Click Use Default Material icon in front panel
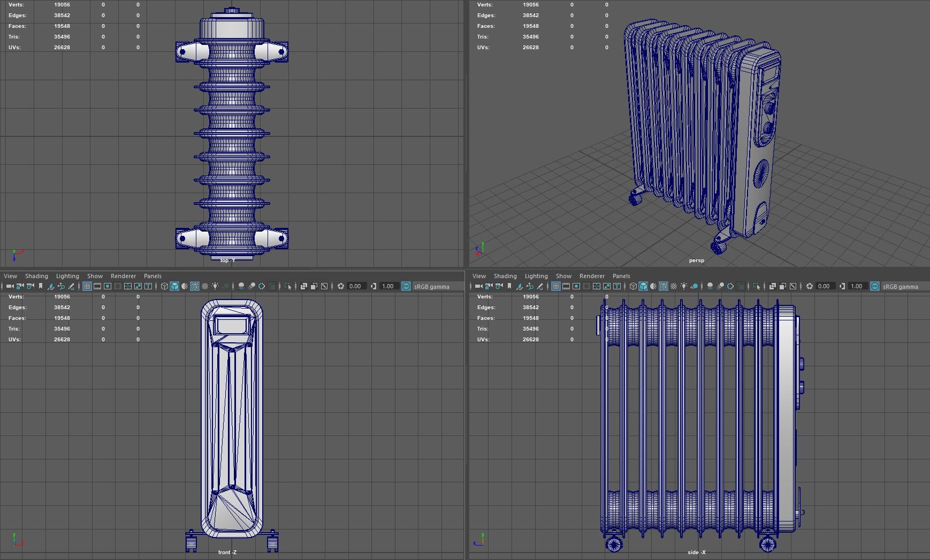 click(184, 286)
